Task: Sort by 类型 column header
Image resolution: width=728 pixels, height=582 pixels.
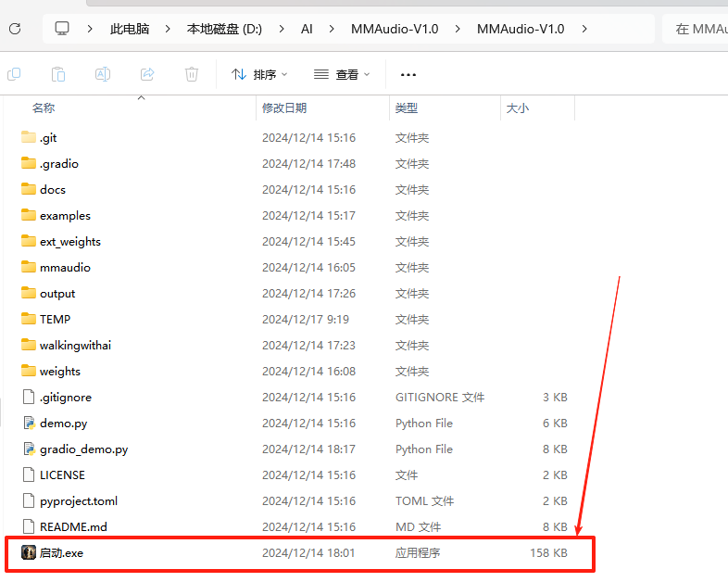Action: click(x=407, y=108)
